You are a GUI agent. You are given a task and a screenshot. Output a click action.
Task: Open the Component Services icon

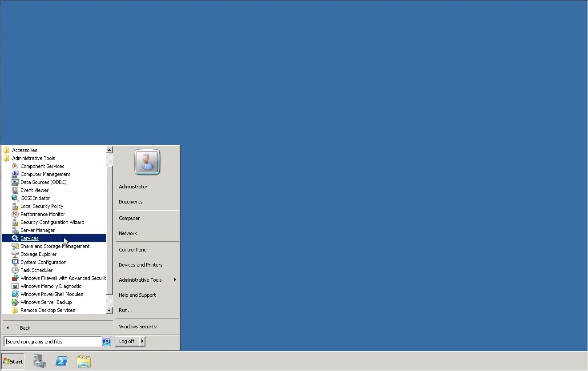pos(15,166)
